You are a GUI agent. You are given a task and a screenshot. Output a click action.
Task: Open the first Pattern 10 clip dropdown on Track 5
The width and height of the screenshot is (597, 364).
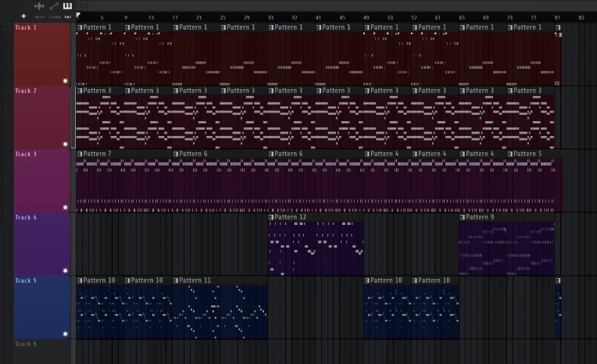80,280
